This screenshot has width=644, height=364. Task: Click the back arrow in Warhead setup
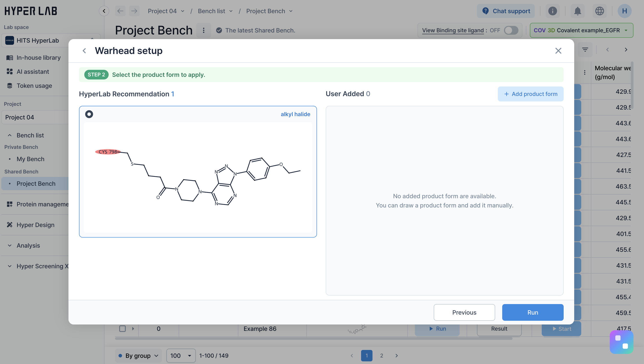pos(84,51)
